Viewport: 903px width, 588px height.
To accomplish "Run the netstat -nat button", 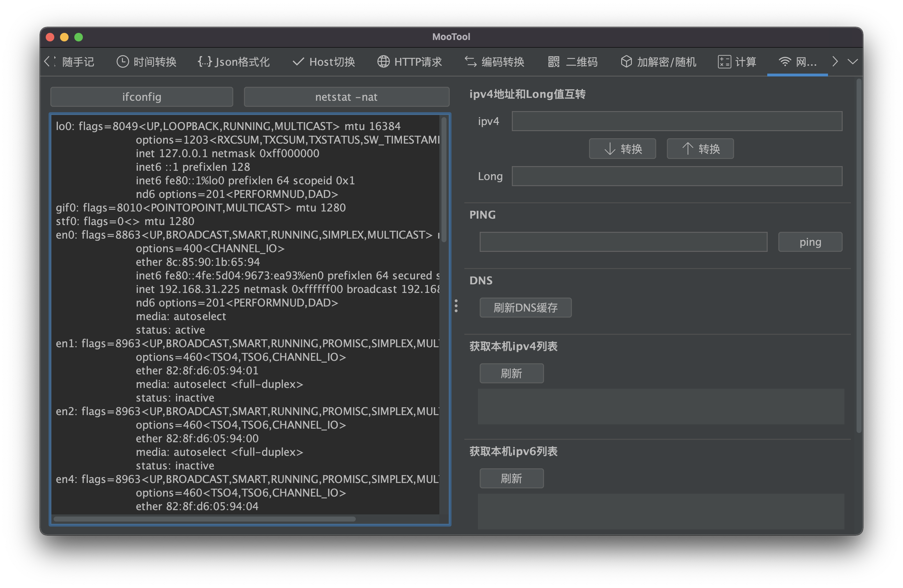I will (x=346, y=97).
